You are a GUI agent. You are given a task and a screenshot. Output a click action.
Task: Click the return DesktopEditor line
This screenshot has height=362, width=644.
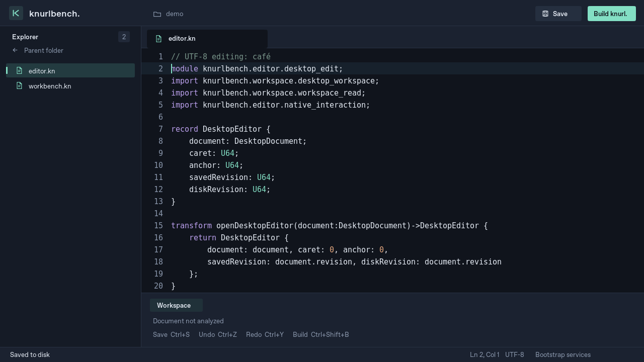239,238
